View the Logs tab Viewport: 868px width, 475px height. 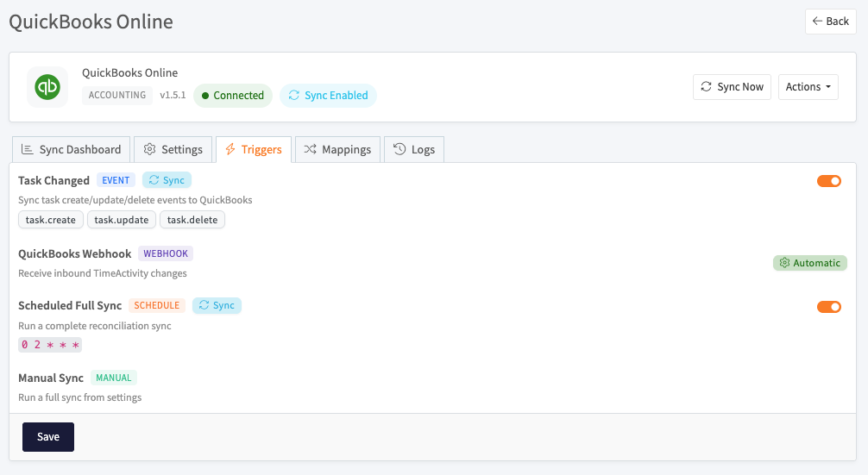coord(414,149)
